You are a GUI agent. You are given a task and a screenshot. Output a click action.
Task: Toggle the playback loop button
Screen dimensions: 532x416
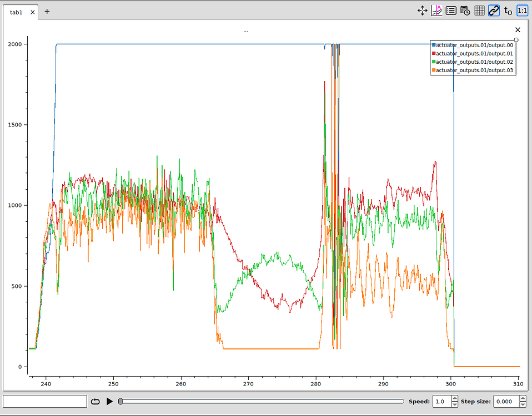pyautogui.click(x=96, y=402)
